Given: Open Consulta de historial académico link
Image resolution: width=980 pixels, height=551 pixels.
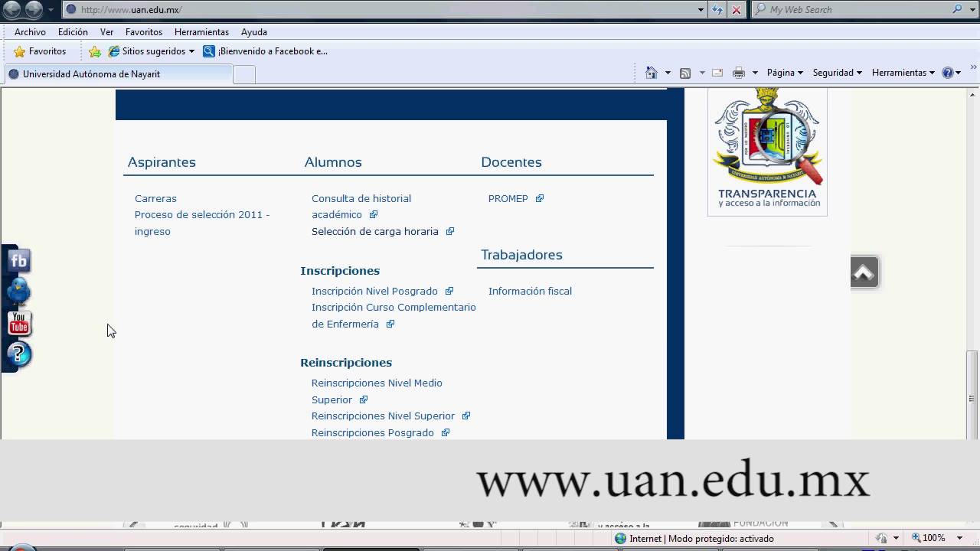Looking at the screenshot, I should coord(361,207).
